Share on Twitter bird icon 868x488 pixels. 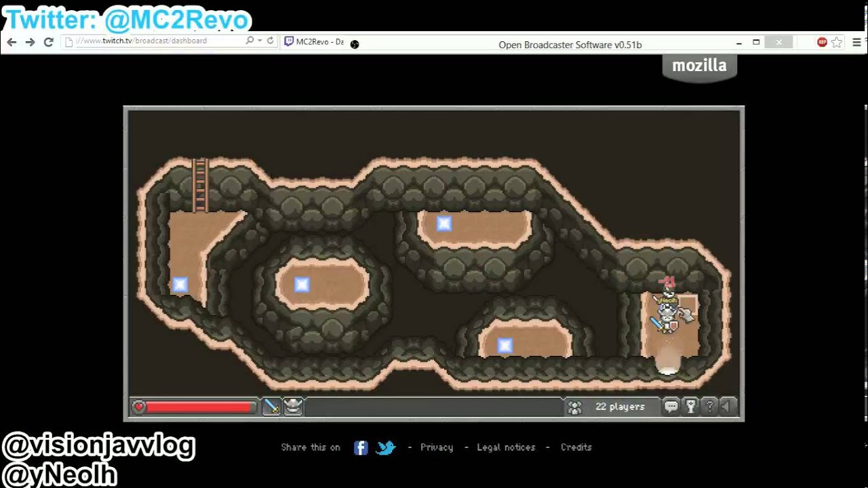(386, 447)
